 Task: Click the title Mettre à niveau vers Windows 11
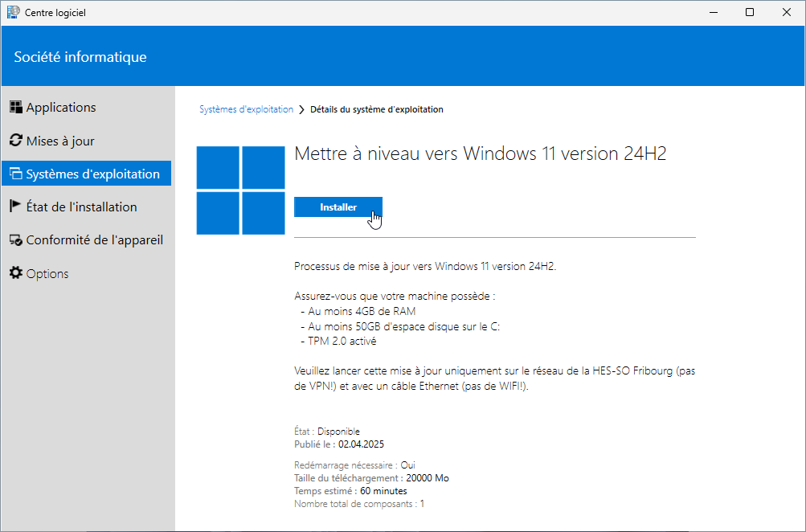[x=480, y=153]
